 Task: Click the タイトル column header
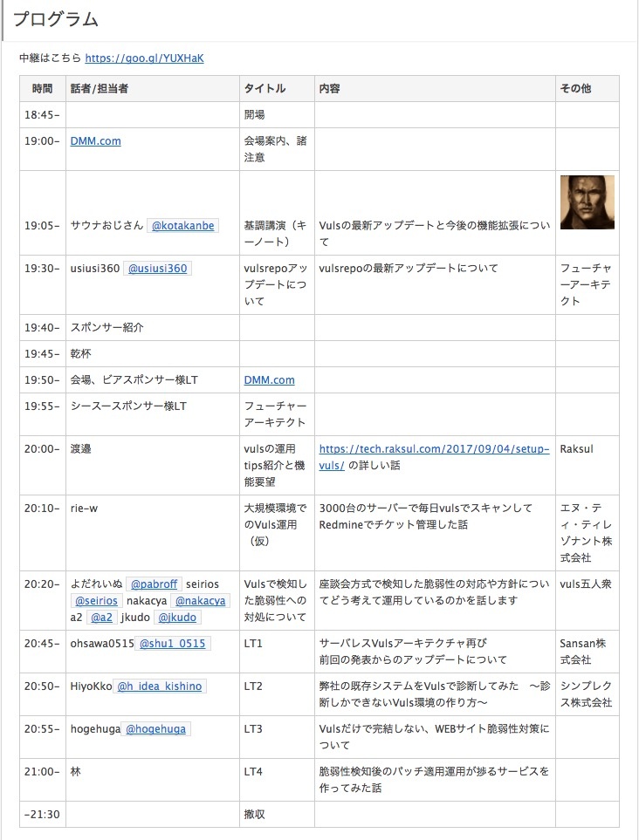tap(265, 89)
